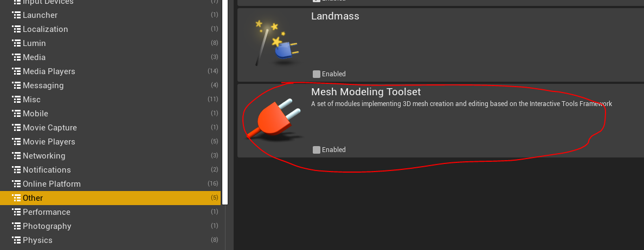
Task: Enable the Mesh Modeling Toolset plugin checkbox
Action: pos(316,149)
